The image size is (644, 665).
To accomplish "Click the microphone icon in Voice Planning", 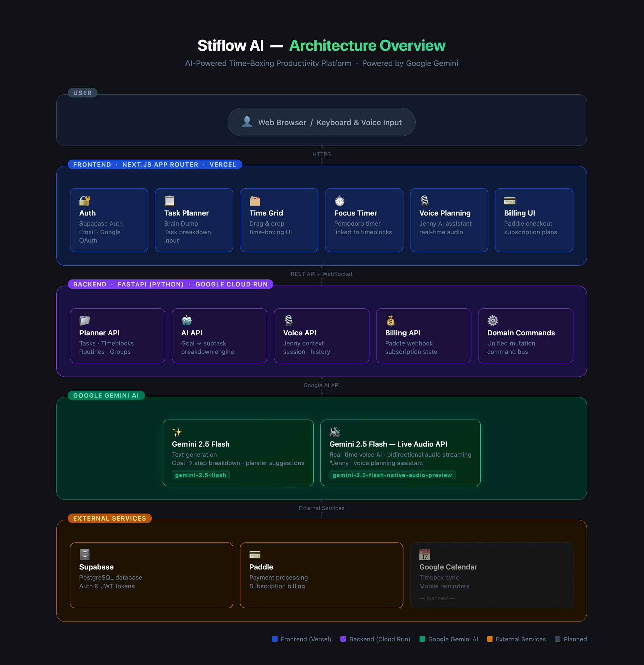I will click(x=425, y=201).
